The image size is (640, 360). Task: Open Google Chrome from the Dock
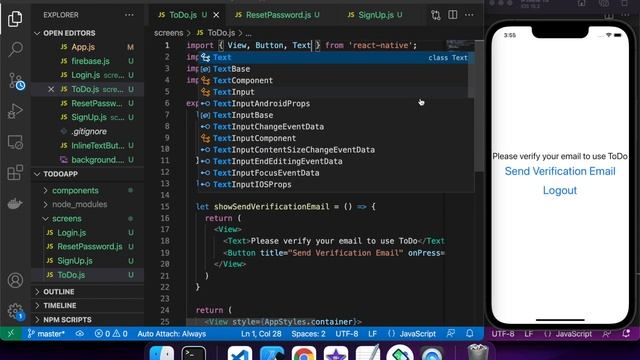[304, 354]
